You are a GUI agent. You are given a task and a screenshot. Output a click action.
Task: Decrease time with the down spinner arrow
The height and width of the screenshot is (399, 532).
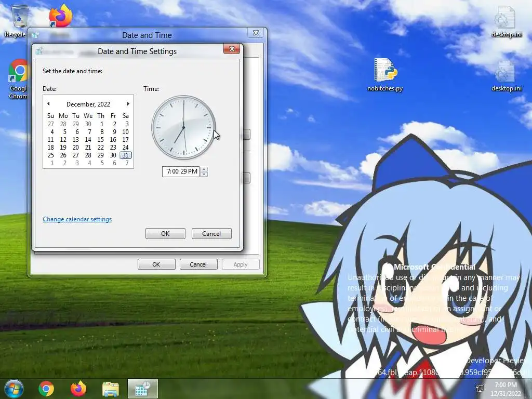coord(204,174)
